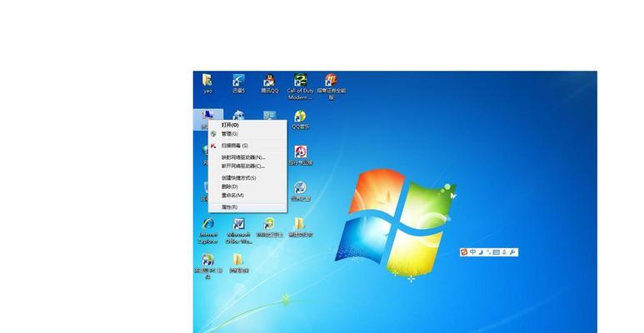Select the Call of Duty Modern shortcut
The width and height of the screenshot is (644, 333).
(x=300, y=87)
